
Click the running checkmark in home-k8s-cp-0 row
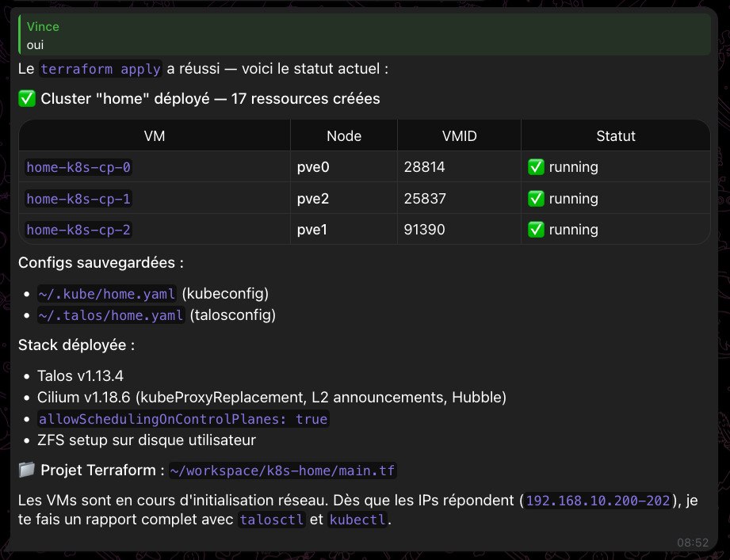point(536,167)
